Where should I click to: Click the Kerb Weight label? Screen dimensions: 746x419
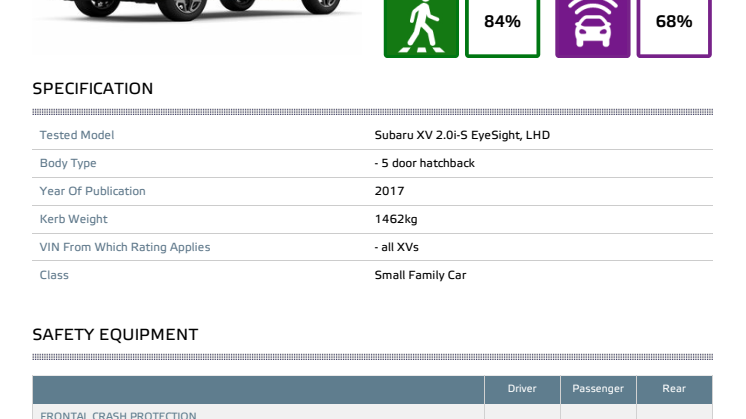73,219
